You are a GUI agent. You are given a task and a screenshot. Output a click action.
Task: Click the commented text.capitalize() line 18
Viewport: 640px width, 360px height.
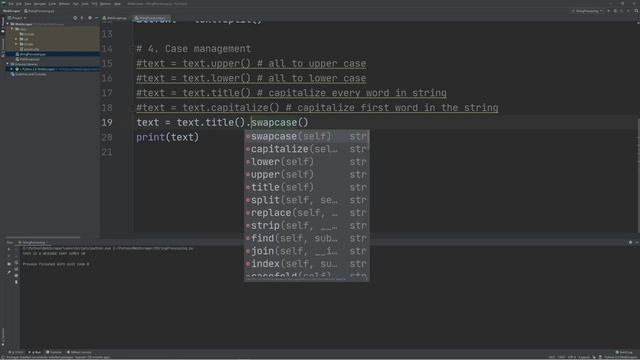click(x=317, y=107)
